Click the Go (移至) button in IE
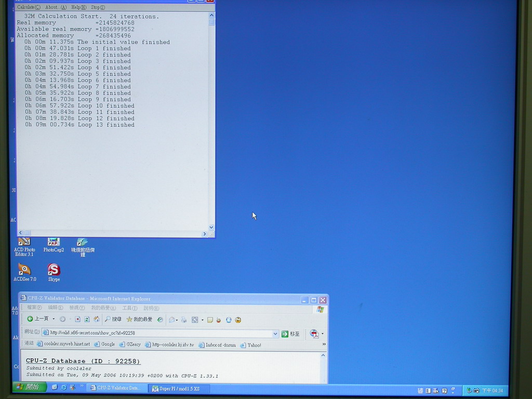 pos(291,334)
